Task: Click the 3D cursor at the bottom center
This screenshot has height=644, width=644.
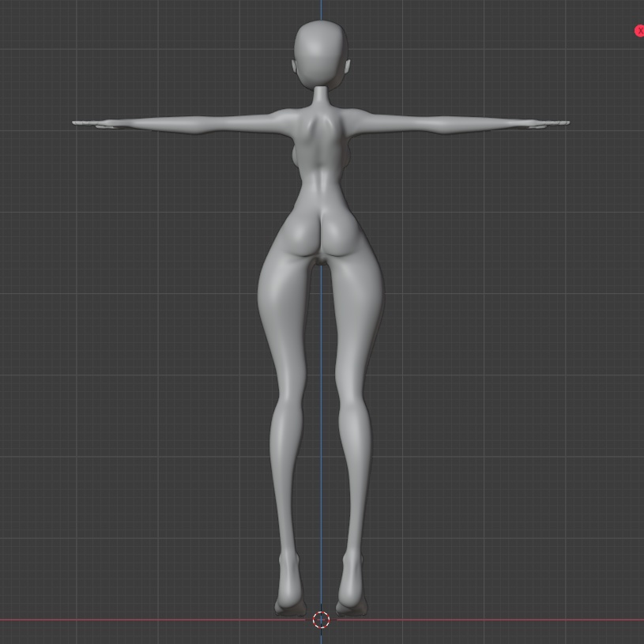Action: click(321, 620)
